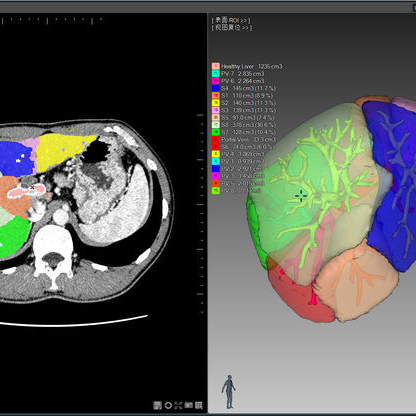Expand the first bracketed ROI menu label
The width and height of the screenshot is (416, 416).
pyautogui.click(x=231, y=20)
